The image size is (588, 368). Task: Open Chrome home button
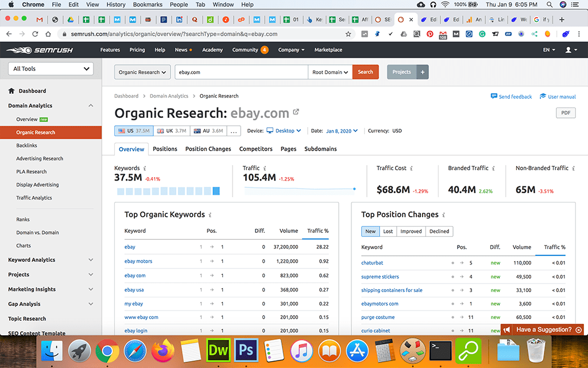click(48, 34)
